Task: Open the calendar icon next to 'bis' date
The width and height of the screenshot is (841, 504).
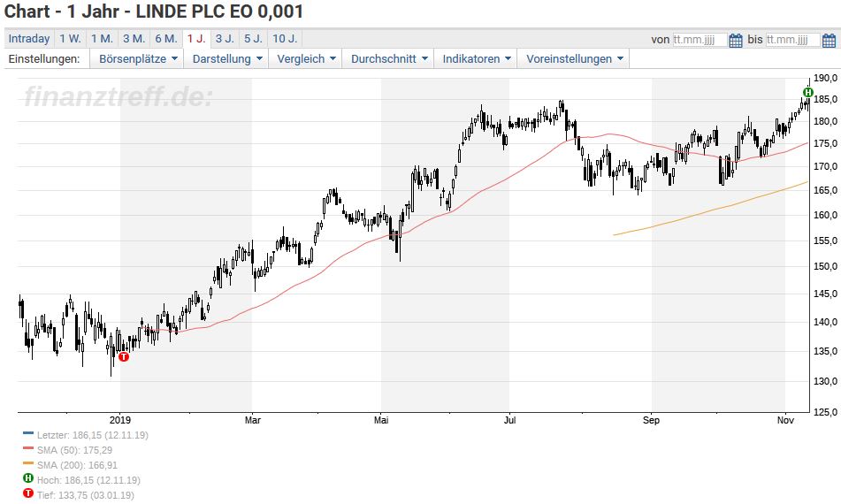Action: (829, 40)
